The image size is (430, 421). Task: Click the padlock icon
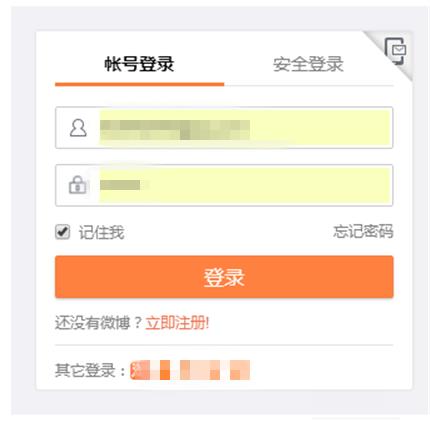78,185
